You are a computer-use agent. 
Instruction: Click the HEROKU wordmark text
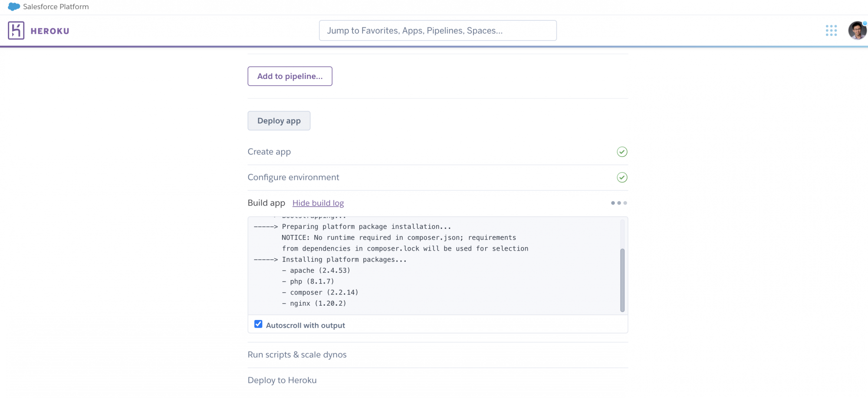(x=50, y=31)
